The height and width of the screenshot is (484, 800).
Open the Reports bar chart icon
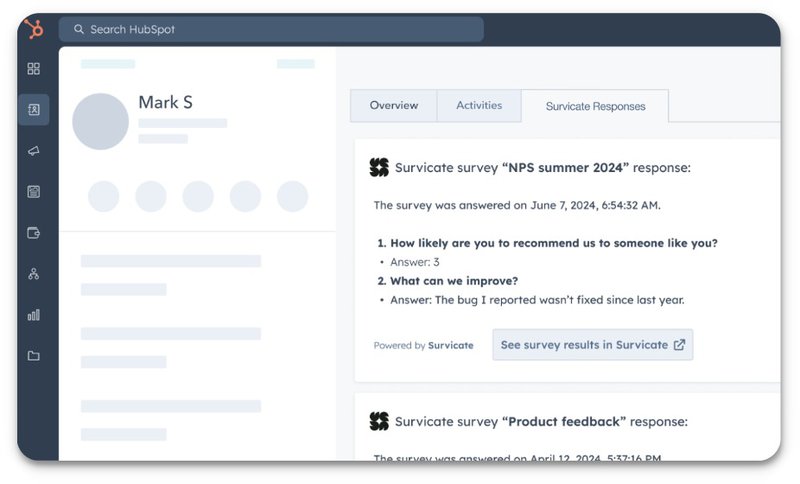pos(34,315)
